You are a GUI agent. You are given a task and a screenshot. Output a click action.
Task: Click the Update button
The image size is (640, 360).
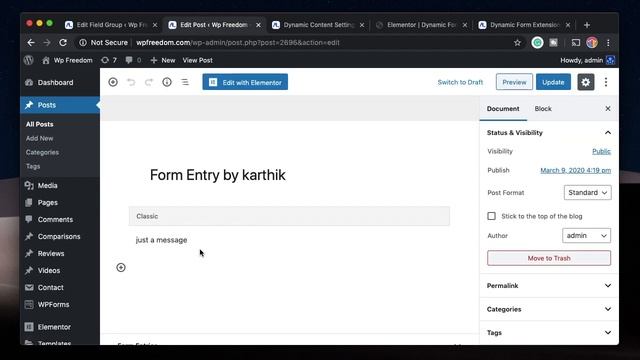point(553,82)
